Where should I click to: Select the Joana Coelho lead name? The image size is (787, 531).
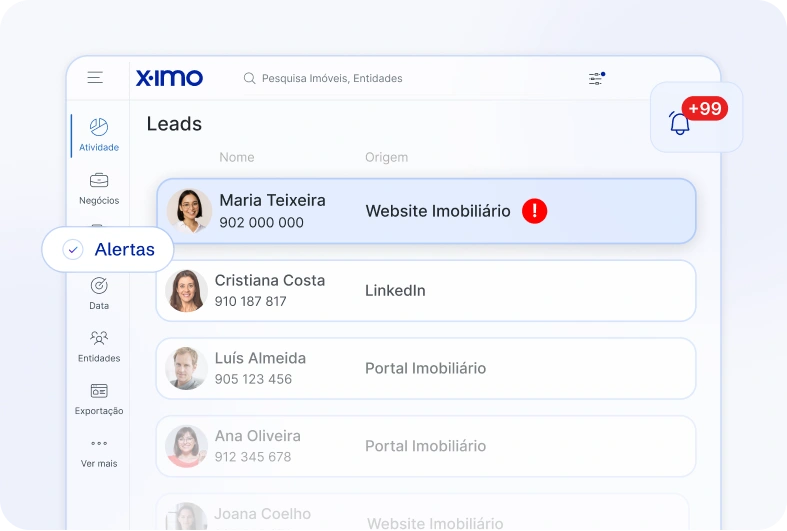pyautogui.click(x=263, y=514)
